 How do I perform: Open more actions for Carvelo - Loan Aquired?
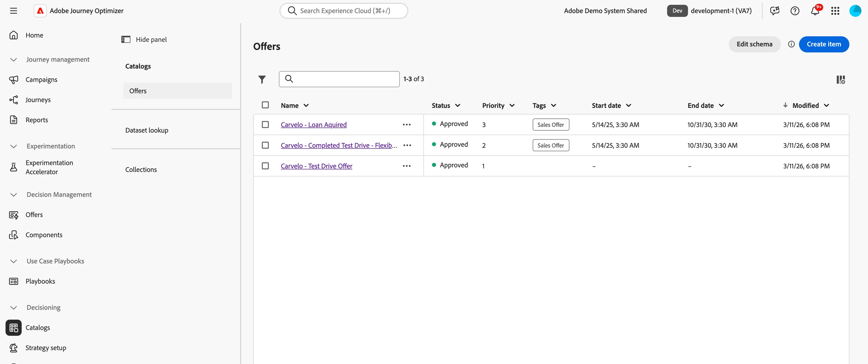(407, 125)
